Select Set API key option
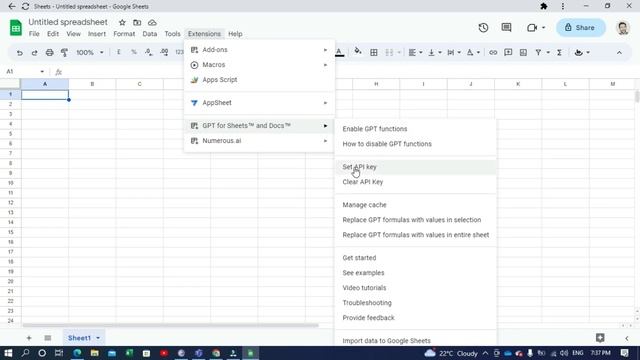640x360 pixels. [x=416, y=167]
